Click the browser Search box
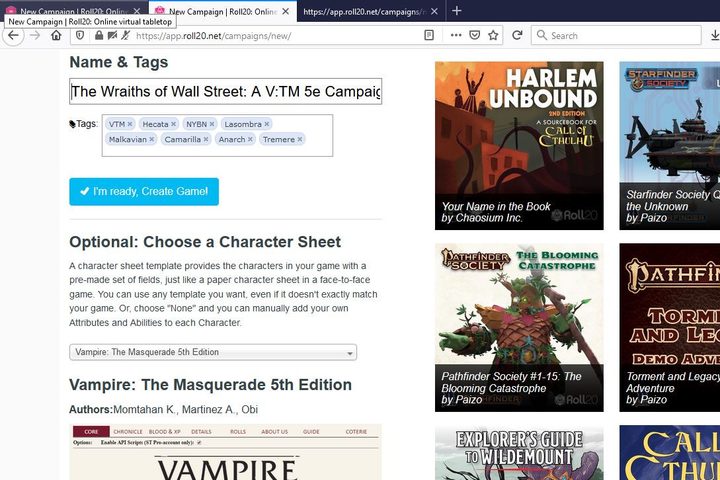The height and width of the screenshot is (480, 720). [x=616, y=35]
